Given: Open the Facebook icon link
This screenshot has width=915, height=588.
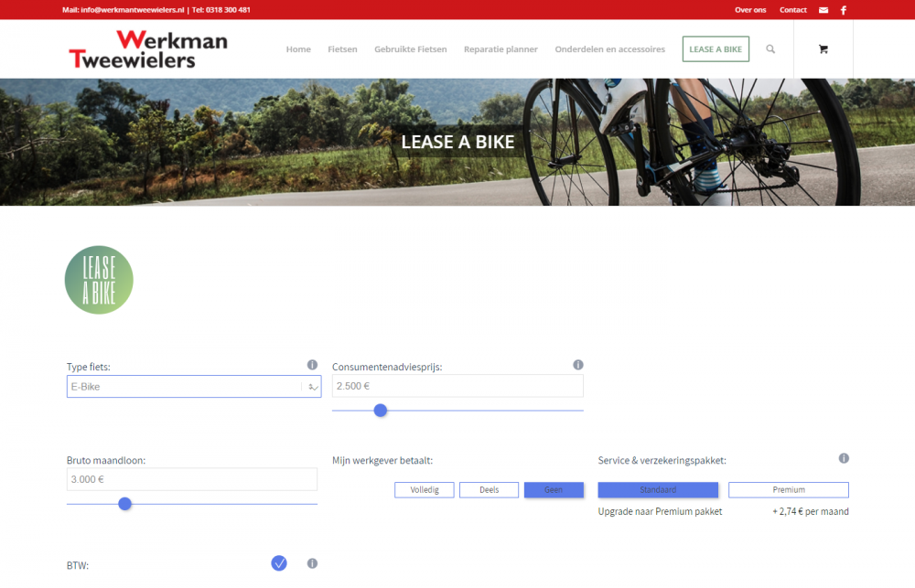Looking at the screenshot, I should pyautogui.click(x=844, y=10).
